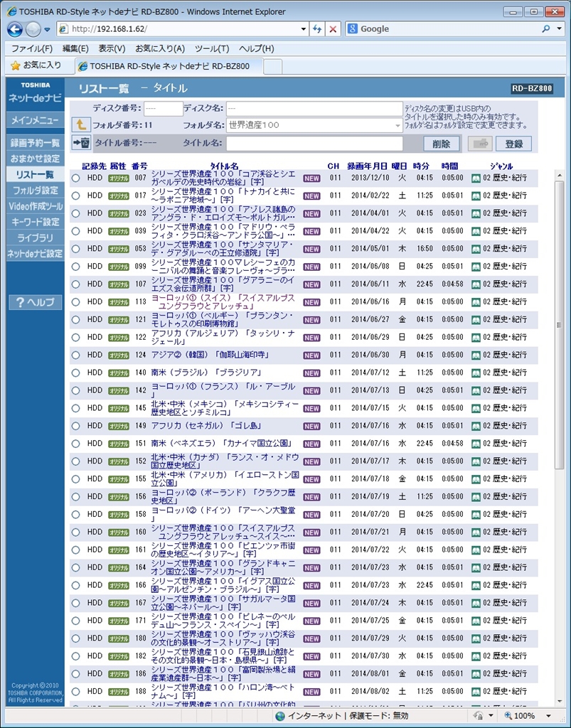Click the genre book icon on row 149
This screenshot has height=728, width=571.
tap(476, 426)
